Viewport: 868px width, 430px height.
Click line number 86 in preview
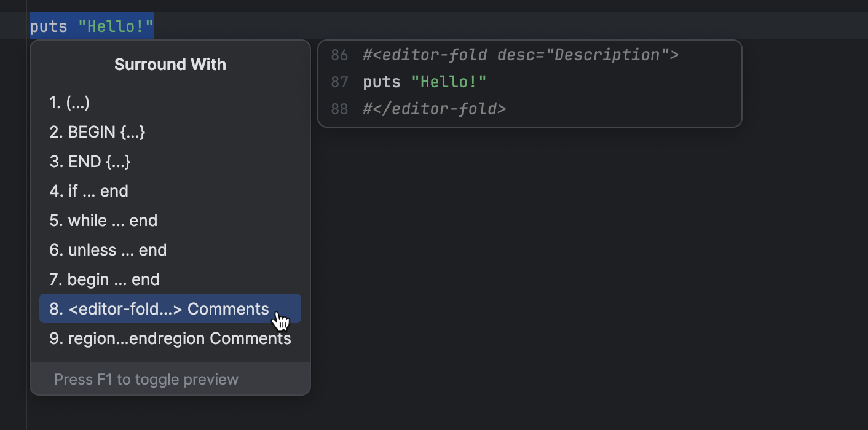pyautogui.click(x=339, y=55)
